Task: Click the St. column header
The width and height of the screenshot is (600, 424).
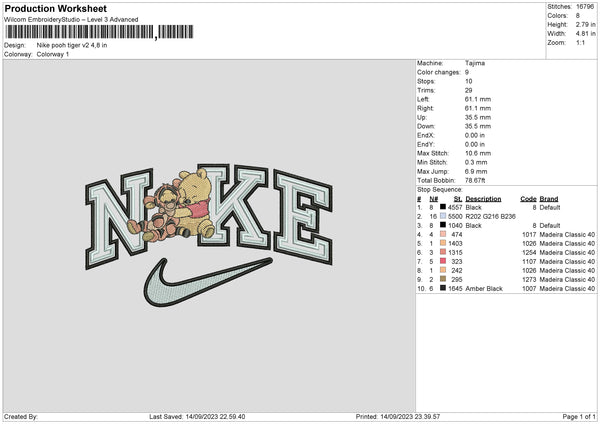Action: (x=458, y=199)
